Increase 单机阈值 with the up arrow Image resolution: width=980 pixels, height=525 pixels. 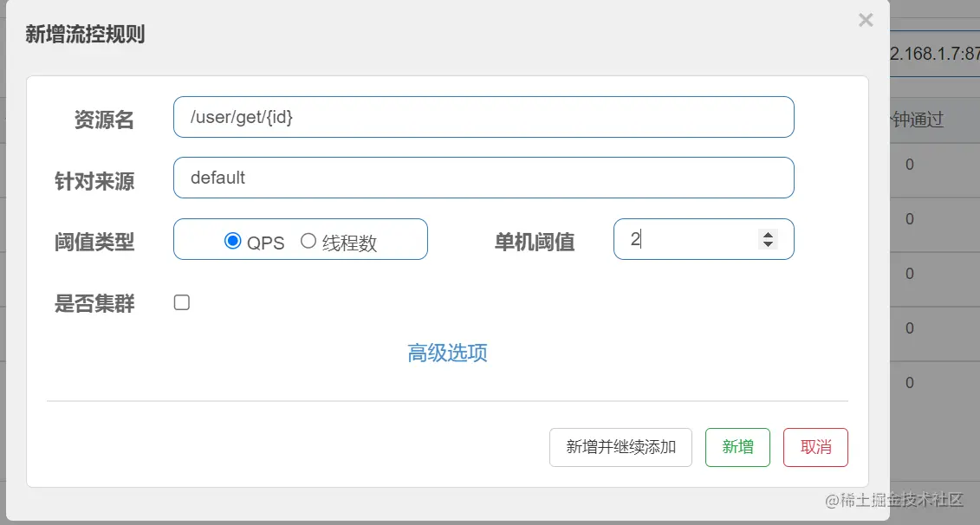coord(768,235)
